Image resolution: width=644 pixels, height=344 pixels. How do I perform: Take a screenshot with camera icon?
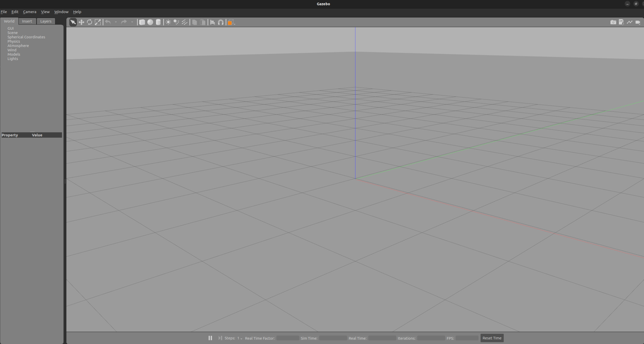(613, 22)
